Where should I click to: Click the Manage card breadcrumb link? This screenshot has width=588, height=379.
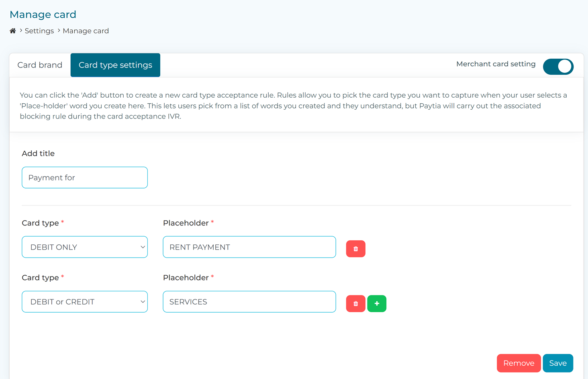pyautogui.click(x=86, y=31)
